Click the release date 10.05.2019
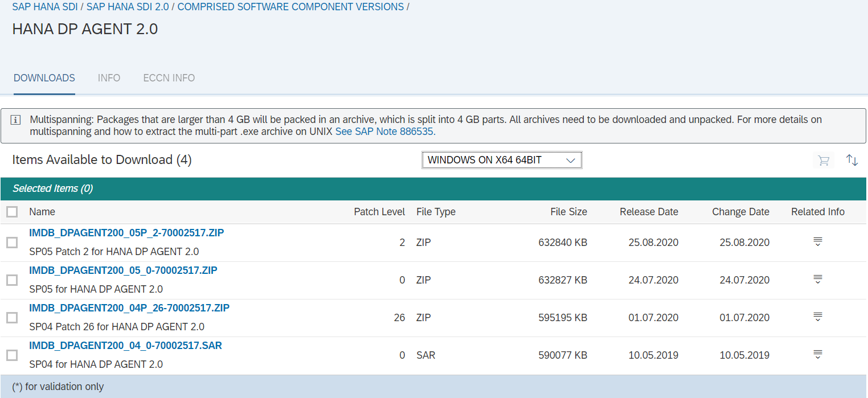Image resolution: width=868 pixels, height=398 pixels. (653, 355)
